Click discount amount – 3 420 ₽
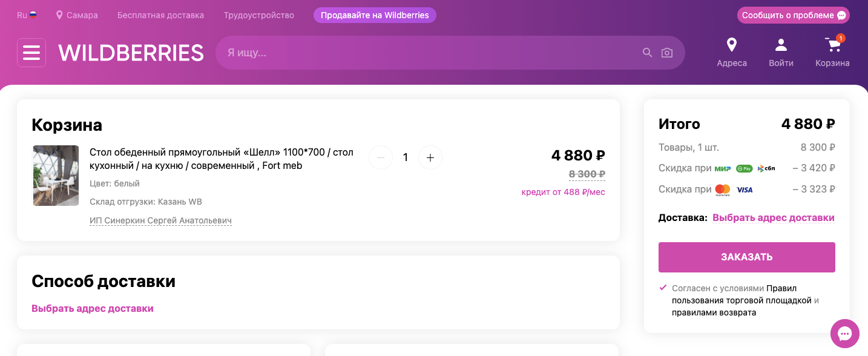The width and height of the screenshot is (868, 356). pyautogui.click(x=814, y=168)
